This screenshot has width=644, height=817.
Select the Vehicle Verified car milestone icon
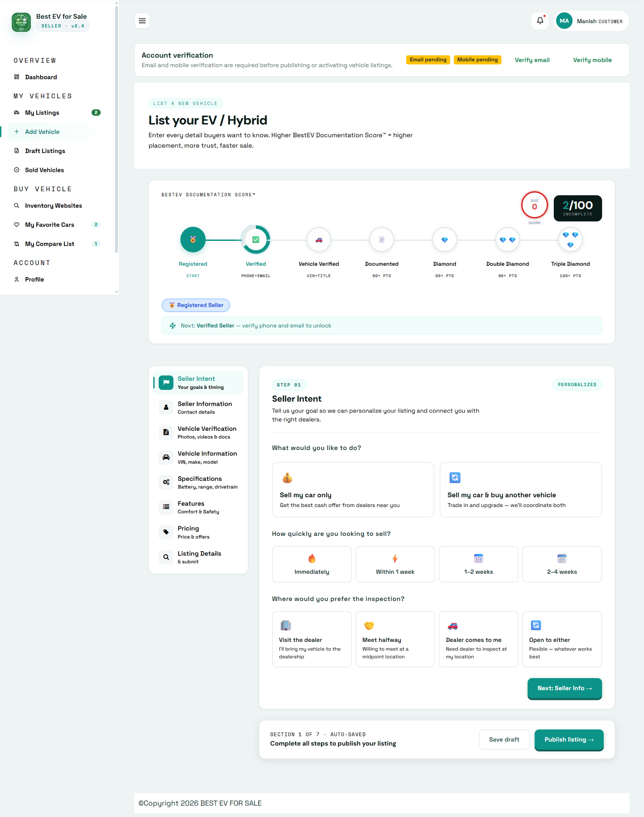coord(319,240)
